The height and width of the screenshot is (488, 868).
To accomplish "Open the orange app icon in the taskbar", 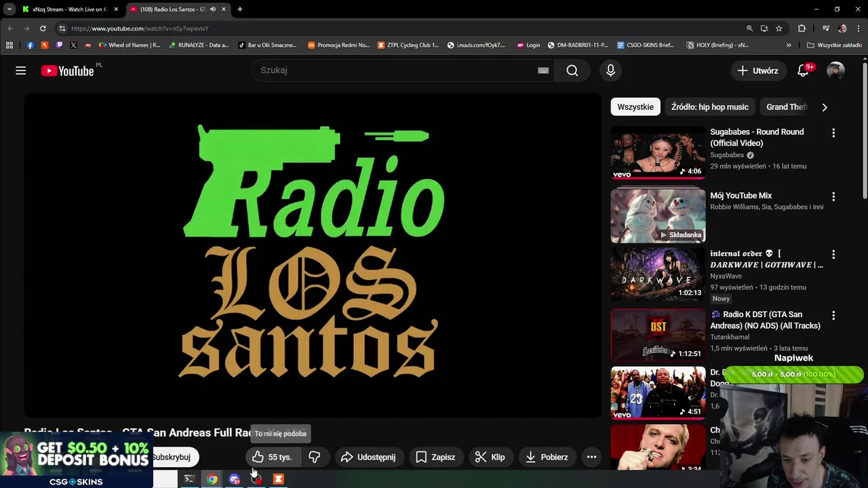I will tap(278, 479).
